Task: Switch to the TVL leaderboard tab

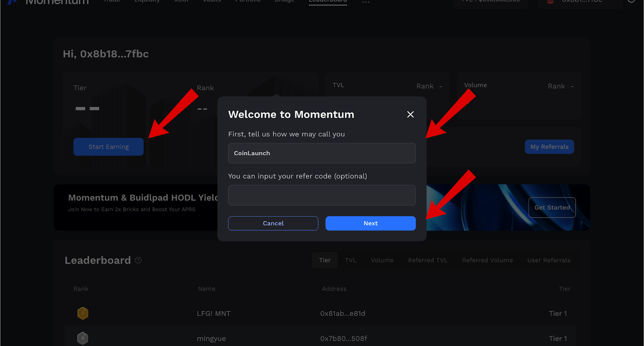Action: [351, 260]
